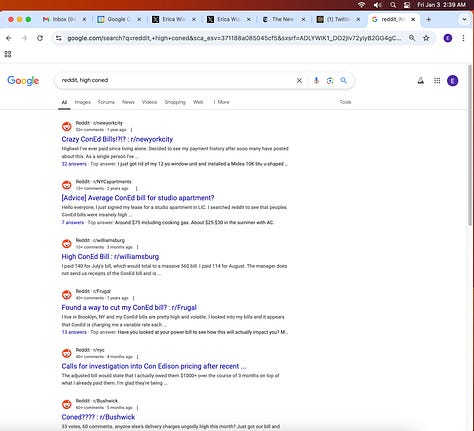Viewport: 474px width, 431px height.
Task: Select the Videos search filter
Action: (x=149, y=102)
